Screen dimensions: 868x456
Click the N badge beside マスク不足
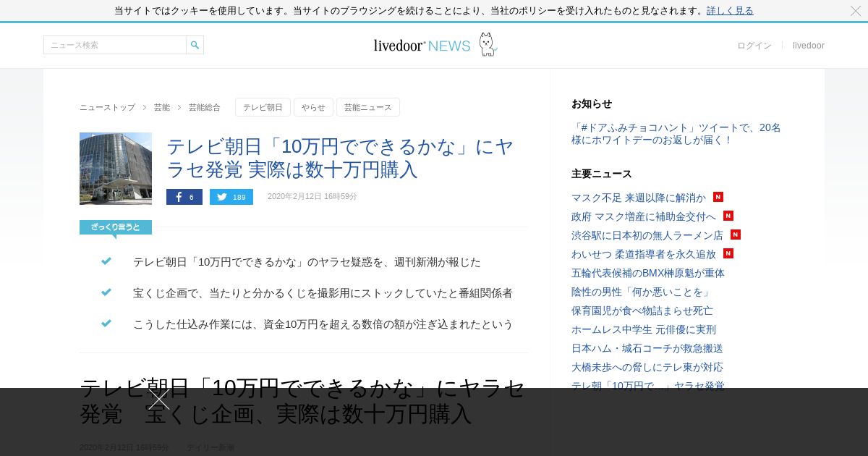718,197
